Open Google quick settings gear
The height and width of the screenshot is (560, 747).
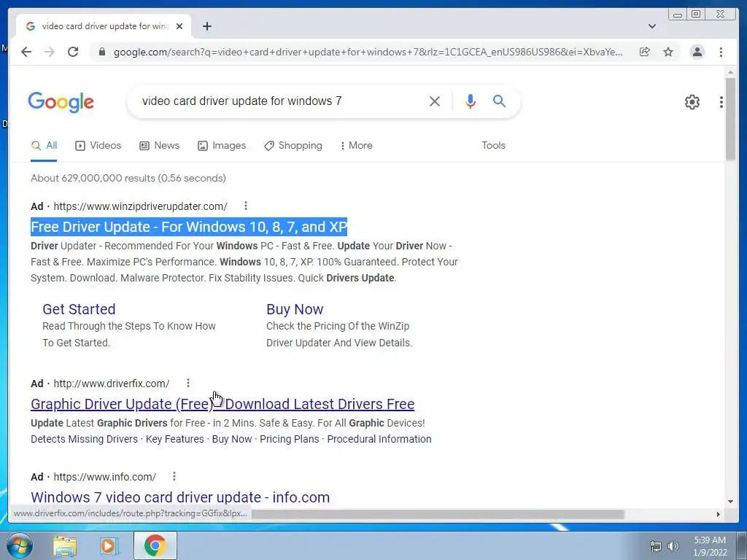point(692,102)
